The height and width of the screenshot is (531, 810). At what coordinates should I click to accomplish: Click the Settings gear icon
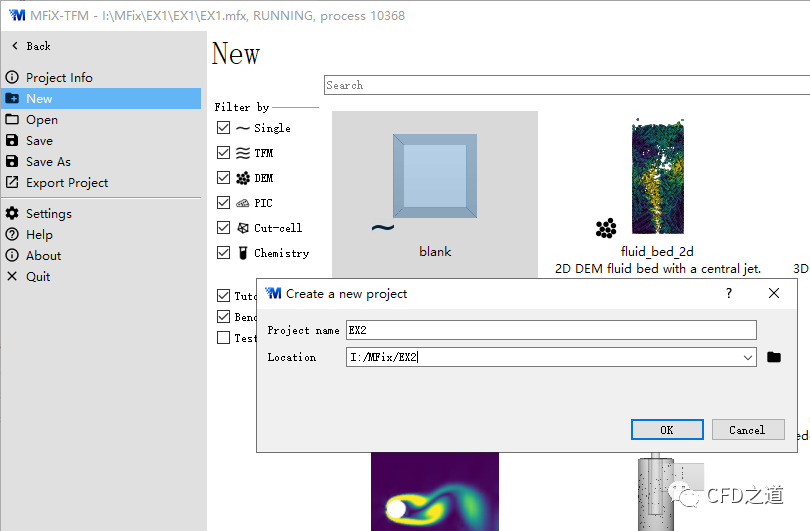(12, 213)
